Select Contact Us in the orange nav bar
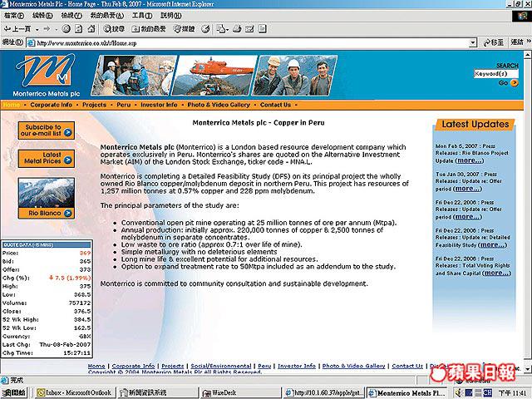 click(x=275, y=105)
